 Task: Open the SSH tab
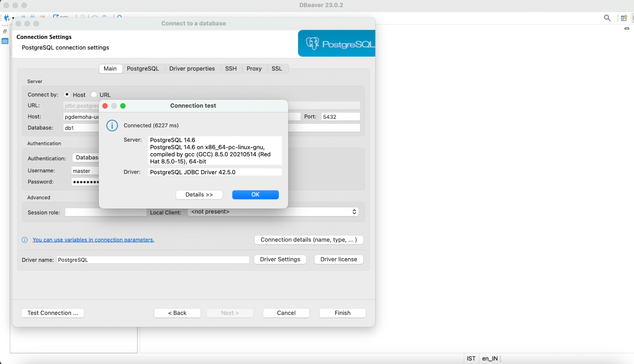[231, 68]
